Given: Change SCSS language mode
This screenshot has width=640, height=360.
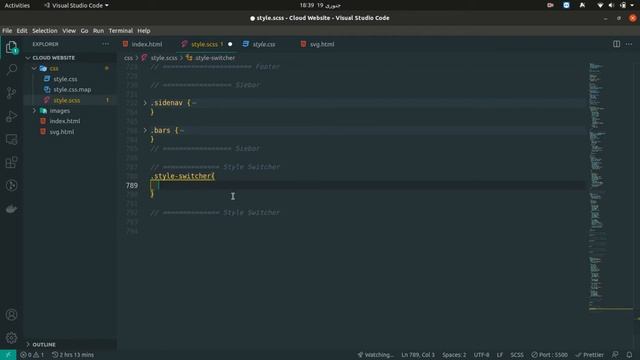Looking at the screenshot, I should (x=517, y=355).
